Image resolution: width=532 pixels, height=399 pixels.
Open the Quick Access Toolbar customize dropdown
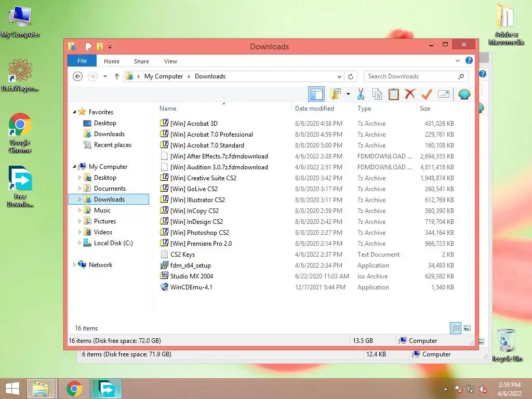[x=110, y=47]
